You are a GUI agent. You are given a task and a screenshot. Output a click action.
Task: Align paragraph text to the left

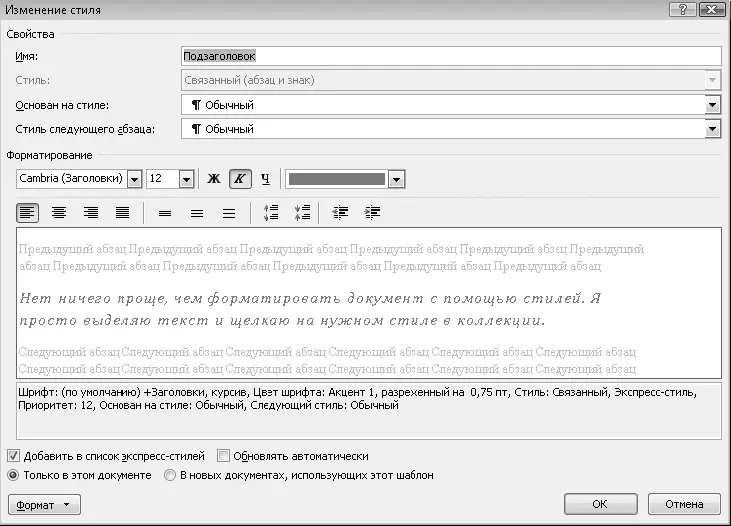[27, 212]
